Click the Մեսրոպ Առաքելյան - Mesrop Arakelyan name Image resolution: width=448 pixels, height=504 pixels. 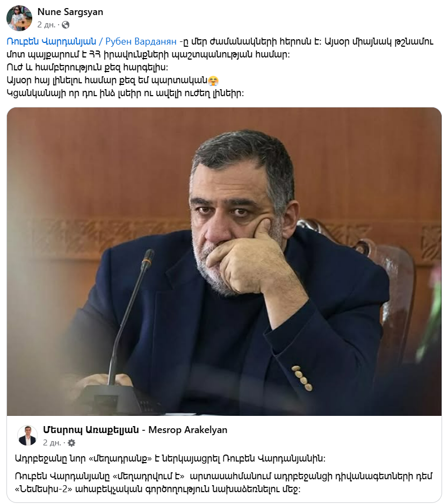coord(135,430)
